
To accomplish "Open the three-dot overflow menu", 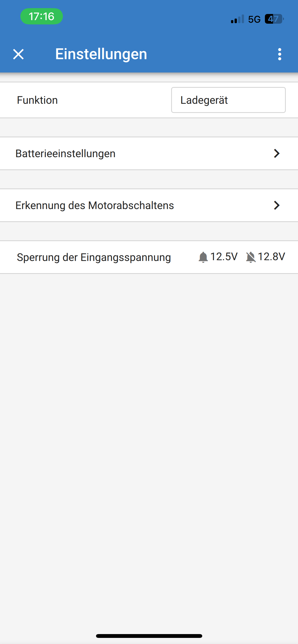I will [x=279, y=54].
